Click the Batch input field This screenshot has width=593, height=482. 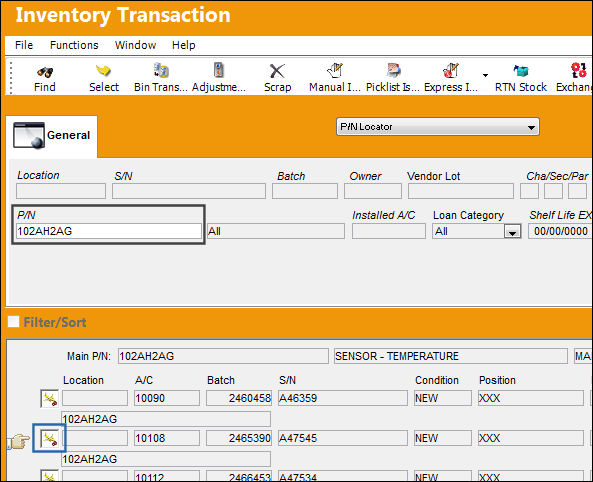(x=304, y=191)
